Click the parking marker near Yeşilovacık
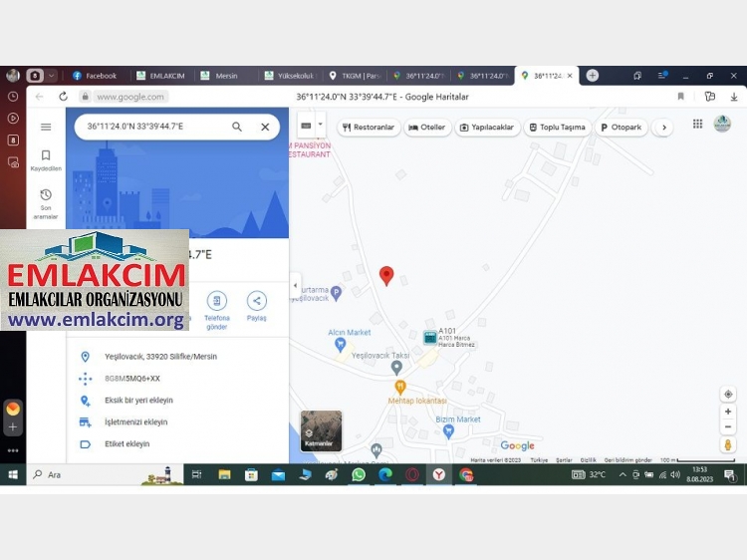 [336, 294]
